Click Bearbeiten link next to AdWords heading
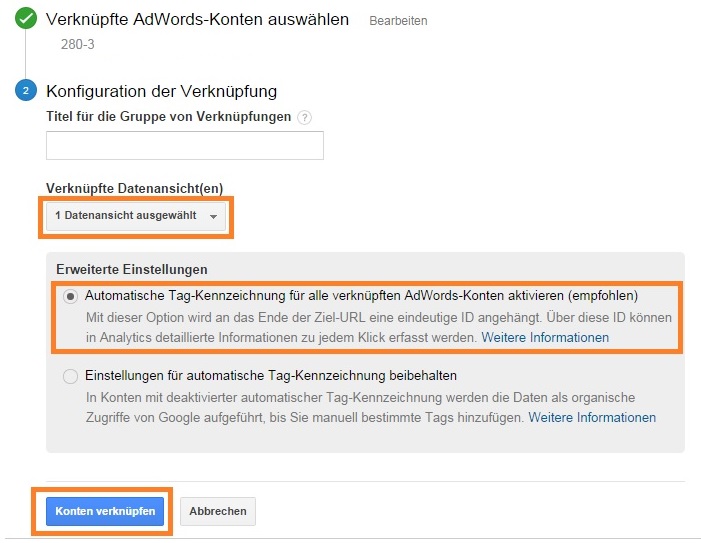 (x=398, y=21)
